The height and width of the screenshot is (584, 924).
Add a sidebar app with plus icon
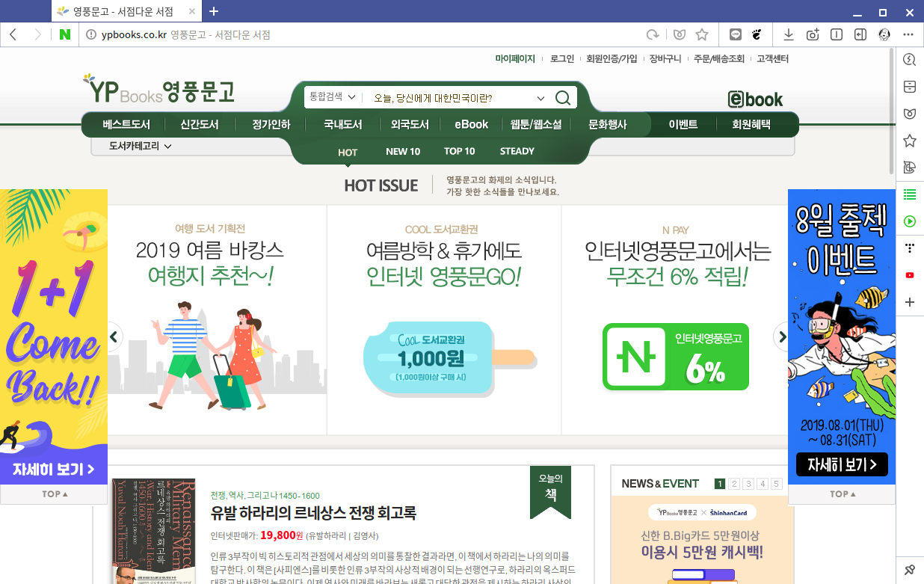pyautogui.click(x=910, y=302)
